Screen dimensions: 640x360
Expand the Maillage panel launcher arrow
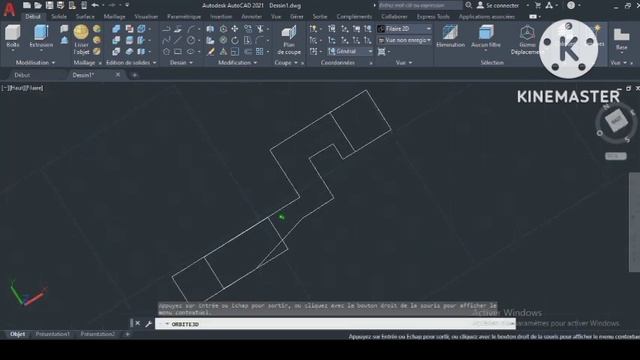[x=100, y=63]
